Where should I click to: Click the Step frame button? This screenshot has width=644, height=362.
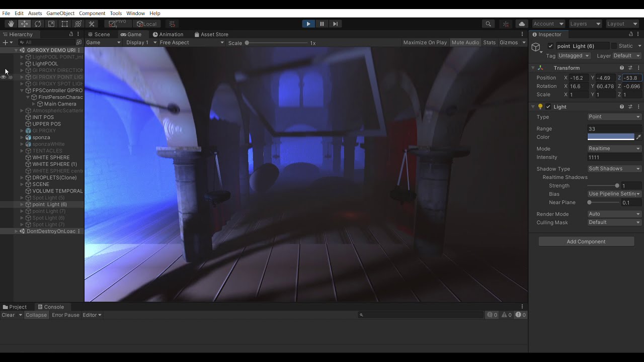(336, 24)
